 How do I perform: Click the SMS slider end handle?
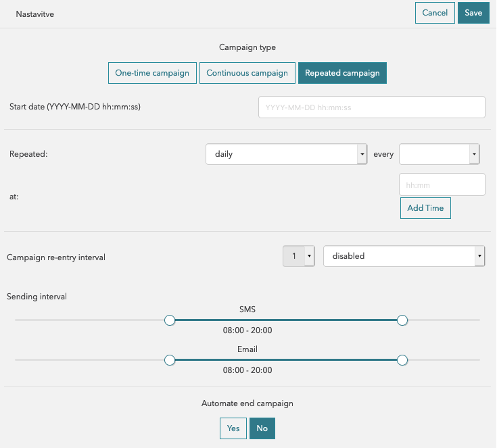(402, 320)
